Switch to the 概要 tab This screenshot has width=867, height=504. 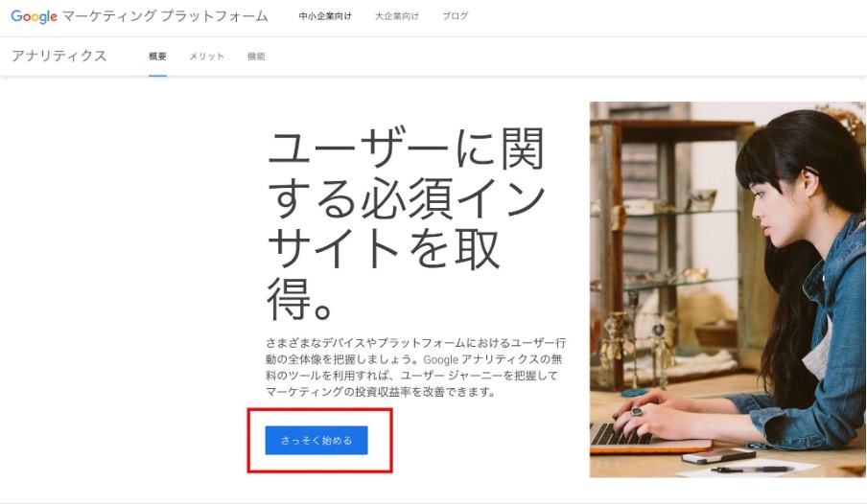[157, 57]
